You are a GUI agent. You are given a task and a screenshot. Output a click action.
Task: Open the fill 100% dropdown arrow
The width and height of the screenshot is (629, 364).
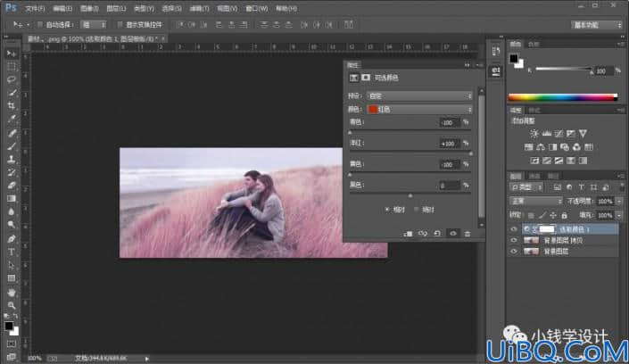[619, 216]
